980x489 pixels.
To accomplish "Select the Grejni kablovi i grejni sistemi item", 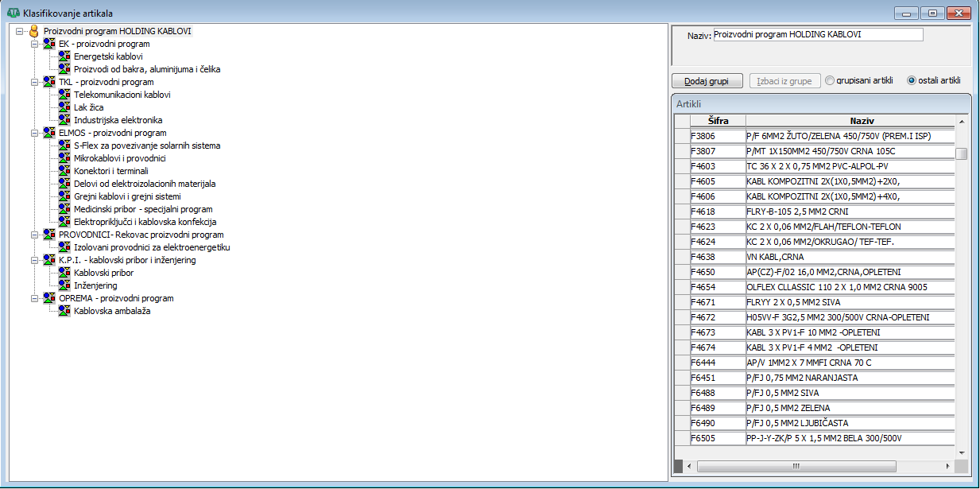I will coord(127,196).
